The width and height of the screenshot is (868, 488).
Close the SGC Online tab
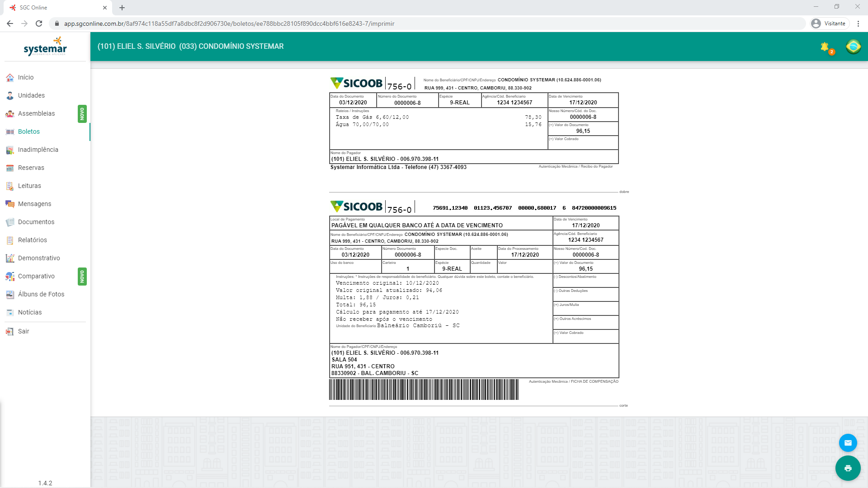click(x=104, y=8)
